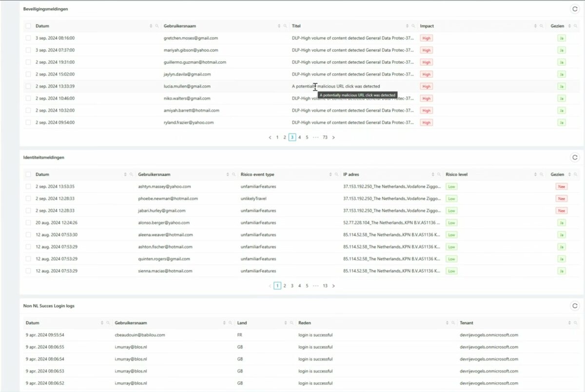Open search on Risico event type column
Viewport: 585px width, 392px height.
click(336, 174)
